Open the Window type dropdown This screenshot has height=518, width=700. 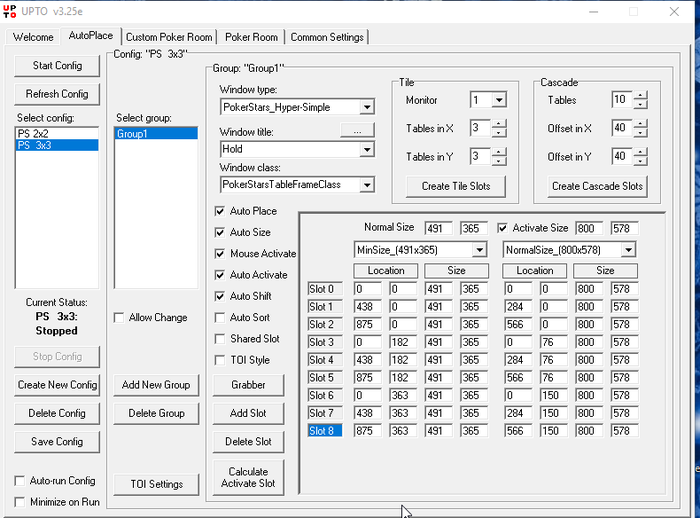pos(367,107)
